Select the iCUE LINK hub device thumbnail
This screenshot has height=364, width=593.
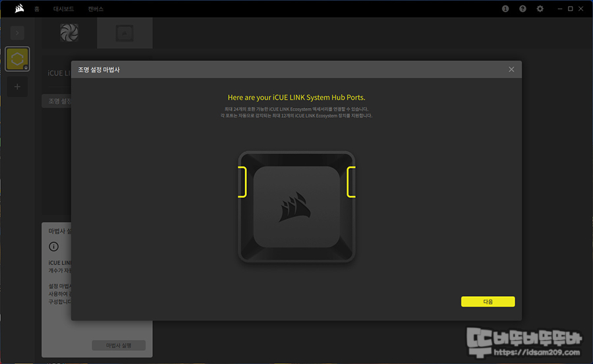coord(125,33)
